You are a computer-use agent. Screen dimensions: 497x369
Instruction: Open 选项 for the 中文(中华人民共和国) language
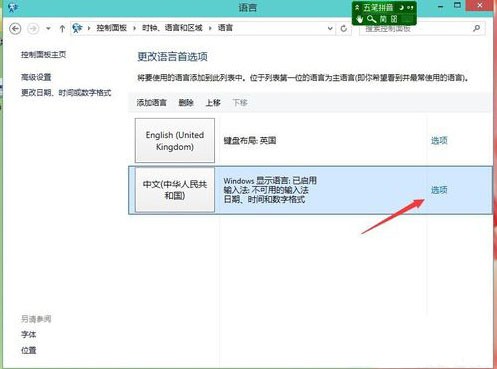pos(439,190)
